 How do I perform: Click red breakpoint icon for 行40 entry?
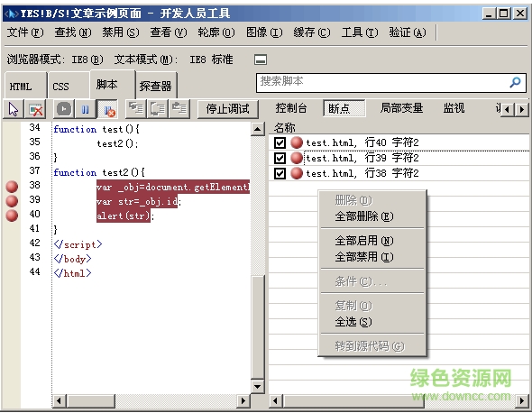[297, 142]
